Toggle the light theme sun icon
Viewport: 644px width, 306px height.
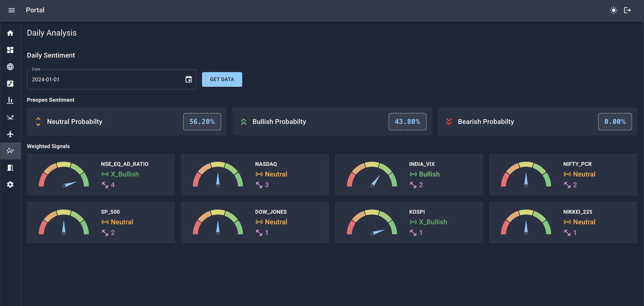tap(613, 10)
